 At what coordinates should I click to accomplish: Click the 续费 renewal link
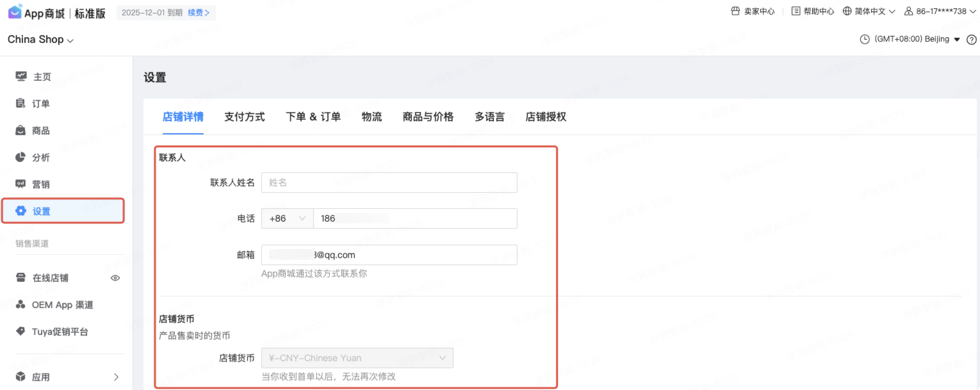[x=199, y=12]
